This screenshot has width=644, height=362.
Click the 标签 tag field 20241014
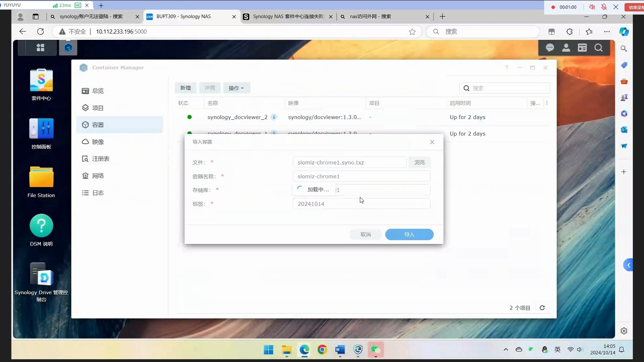pyautogui.click(x=362, y=204)
